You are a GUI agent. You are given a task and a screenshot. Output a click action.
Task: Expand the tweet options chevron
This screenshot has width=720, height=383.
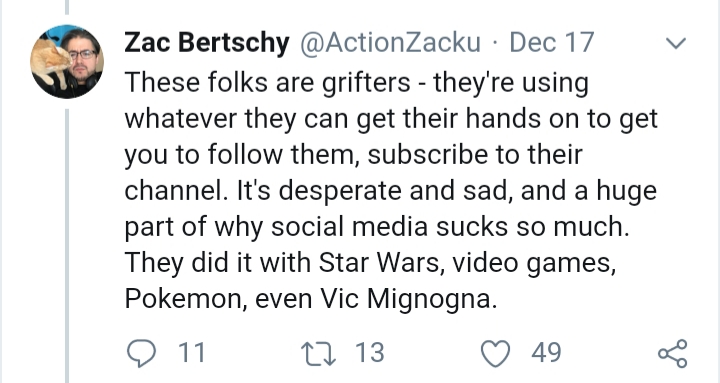coord(676,43)
